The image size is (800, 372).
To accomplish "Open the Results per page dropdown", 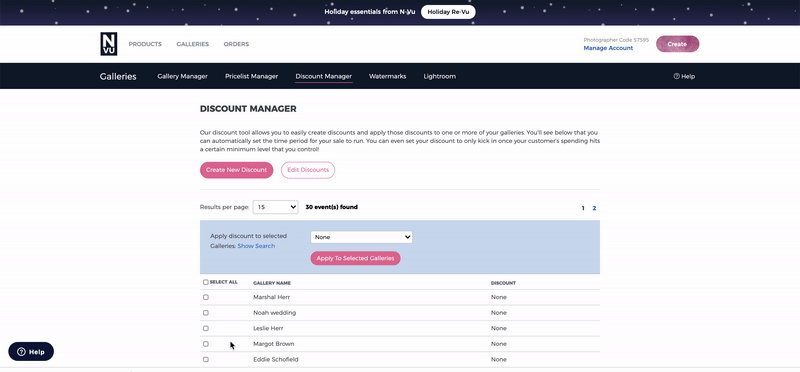I will 276,207.
